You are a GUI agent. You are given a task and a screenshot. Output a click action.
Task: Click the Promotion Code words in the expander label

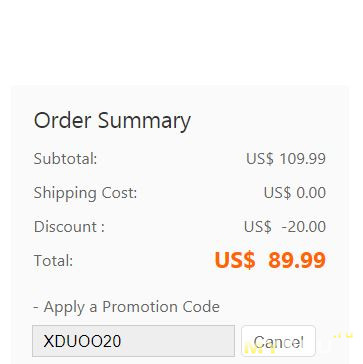coord(161,307)
